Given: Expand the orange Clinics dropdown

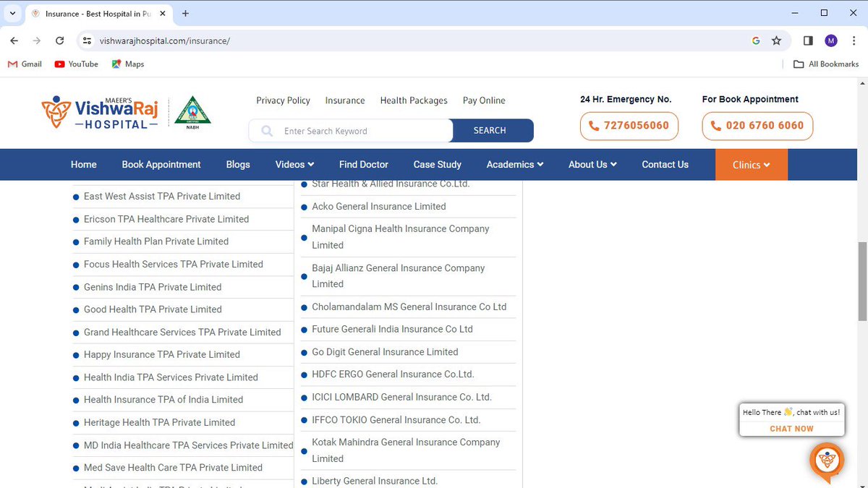Looking at the screenshot, I should point(751,165).
